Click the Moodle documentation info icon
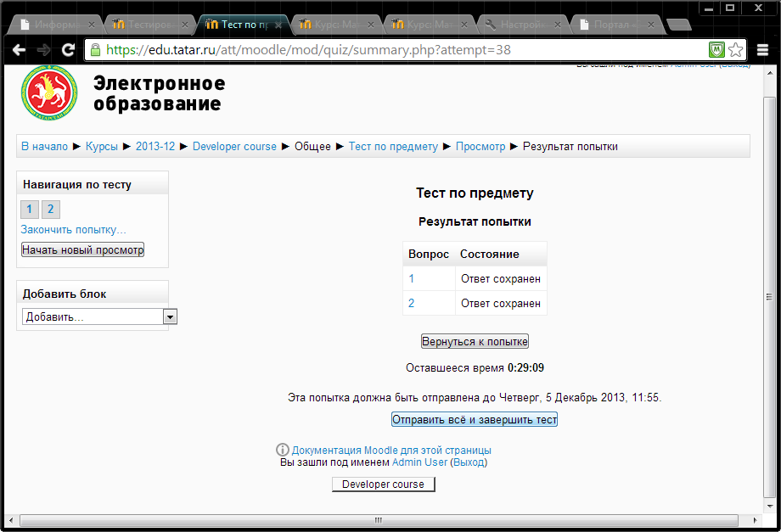Viewport: 781px width, 532px height. (x=283, y=450)
